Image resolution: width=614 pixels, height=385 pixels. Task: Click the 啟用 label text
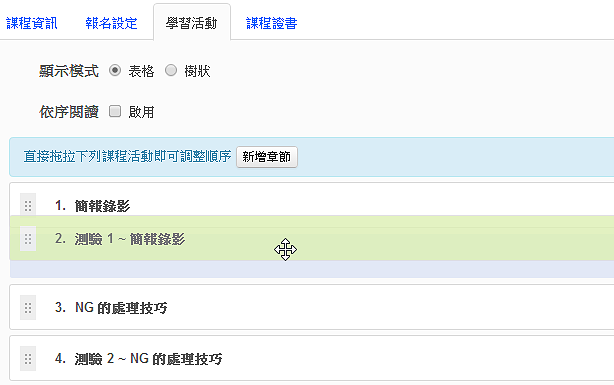(x=141, y=112)
